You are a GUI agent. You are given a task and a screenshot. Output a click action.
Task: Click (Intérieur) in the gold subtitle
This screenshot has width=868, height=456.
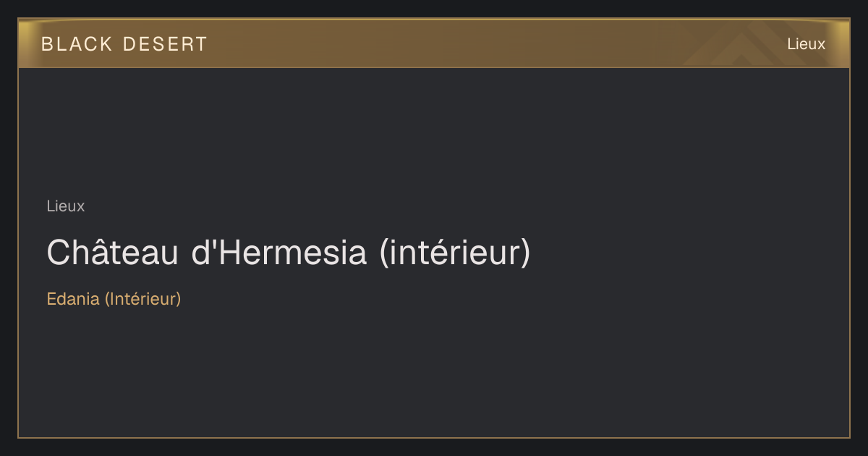143,298
